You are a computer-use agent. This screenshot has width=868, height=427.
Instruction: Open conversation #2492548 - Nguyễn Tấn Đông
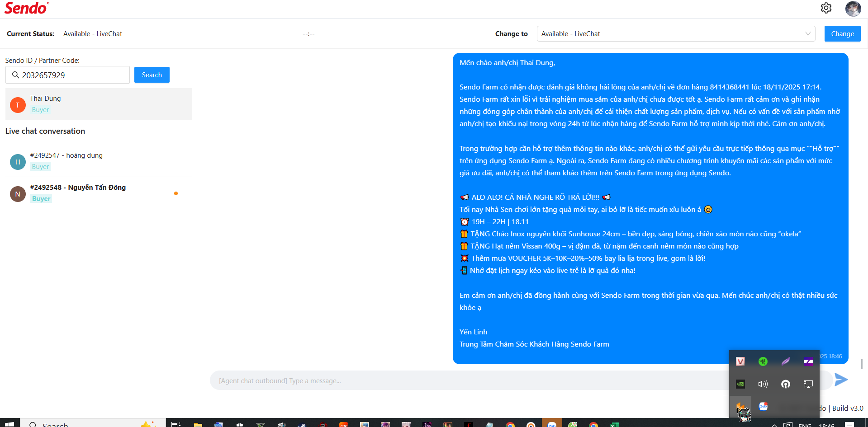tap(99, 193)
